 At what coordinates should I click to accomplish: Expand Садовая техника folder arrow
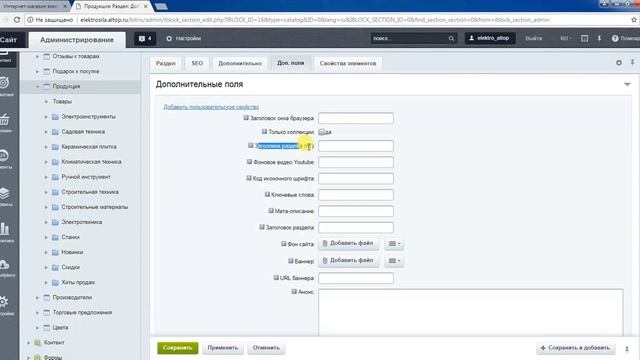(x=46, y=132)
